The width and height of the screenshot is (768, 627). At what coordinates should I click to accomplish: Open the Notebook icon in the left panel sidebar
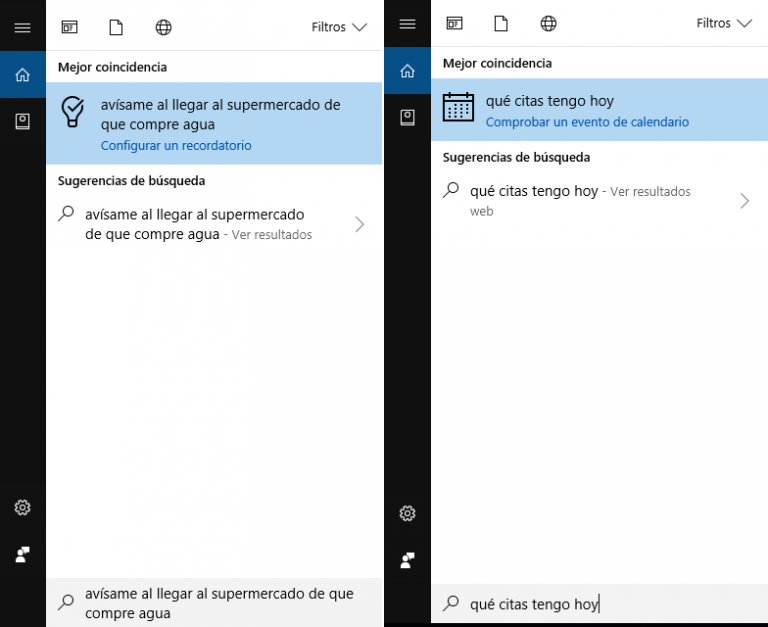[x=22, y=121]
